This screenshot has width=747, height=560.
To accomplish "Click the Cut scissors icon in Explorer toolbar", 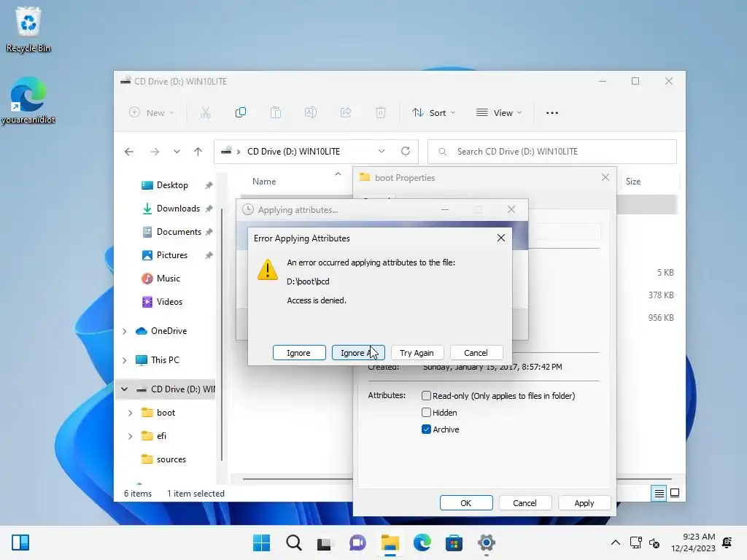I will [x=205, y=113].
